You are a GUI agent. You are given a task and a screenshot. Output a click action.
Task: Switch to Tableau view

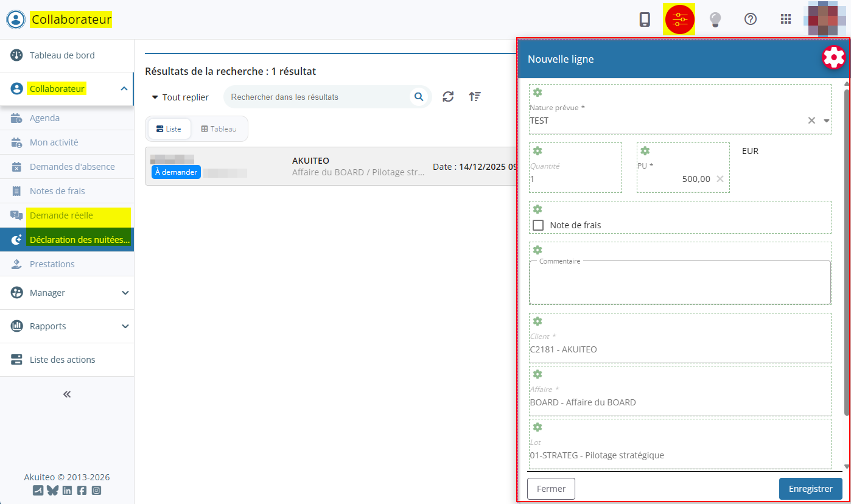click(219, 129)
